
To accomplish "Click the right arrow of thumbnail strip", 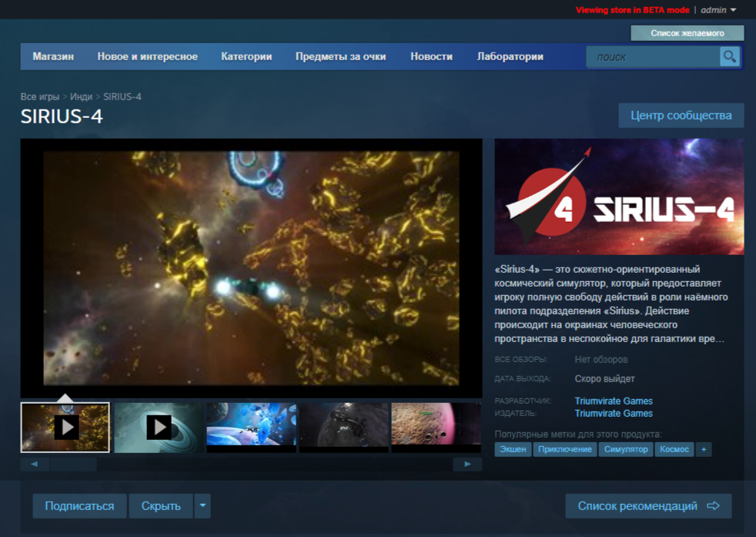I will click(467, 464).
